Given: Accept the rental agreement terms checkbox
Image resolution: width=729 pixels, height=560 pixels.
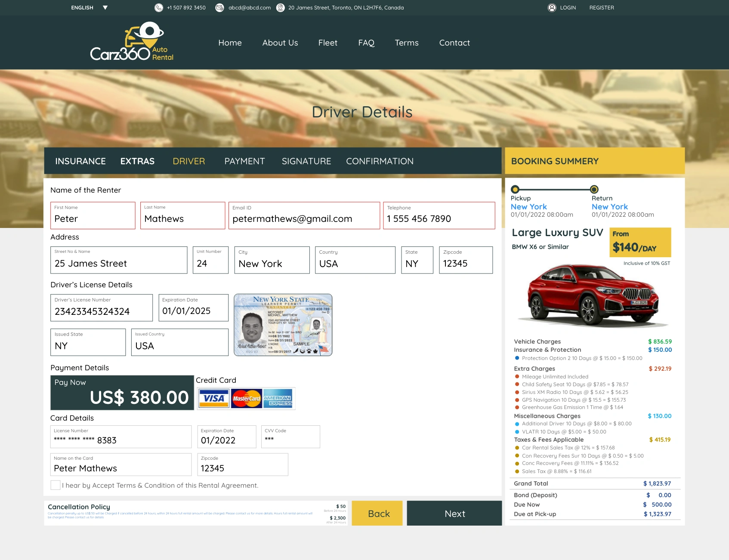Looking at the screenshot, I should pyautogui.click(x=56, y=485).
